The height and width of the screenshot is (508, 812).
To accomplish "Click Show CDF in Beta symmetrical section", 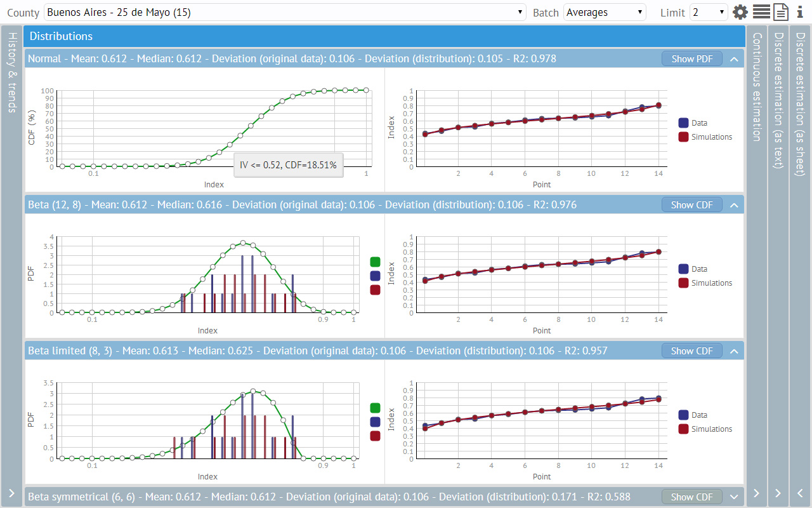I will 692,497.
